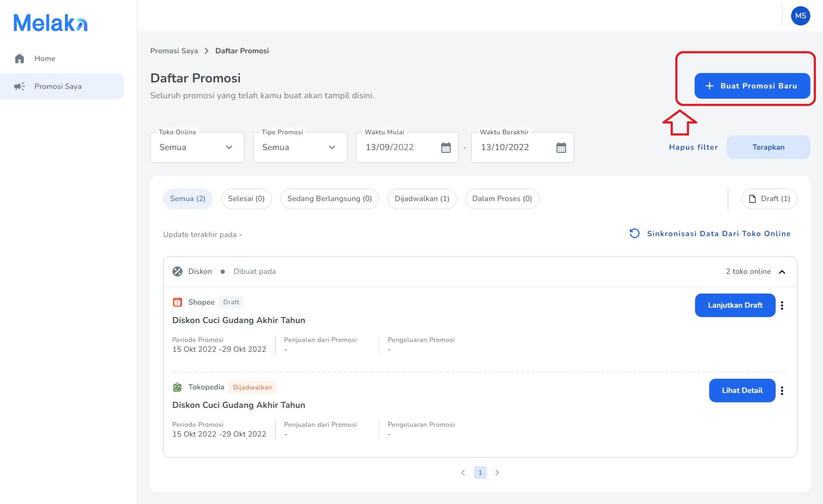Click the Melaka logo
The image size is (823, 504).
pyautogui.click(x=51, y=23)
